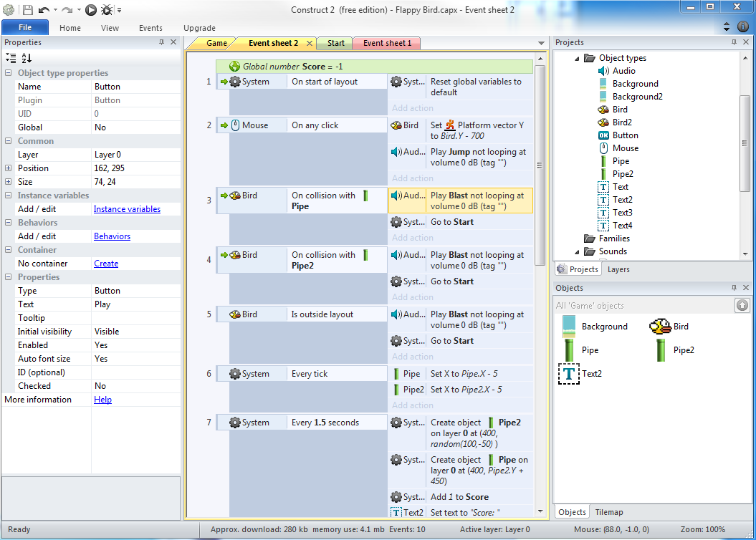
Task: Select Pipe2 in the Objects panel
Action: (x=675, y=350)
